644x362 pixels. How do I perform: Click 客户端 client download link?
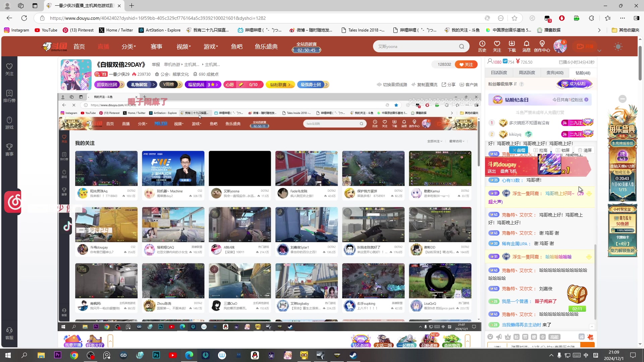point(469,84)
